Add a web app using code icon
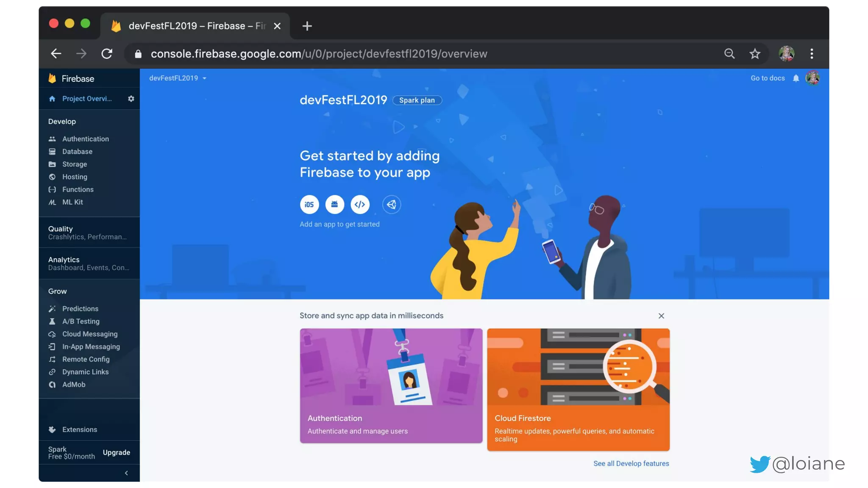Viewport: 868px width, 488px height. pos(360,205)
